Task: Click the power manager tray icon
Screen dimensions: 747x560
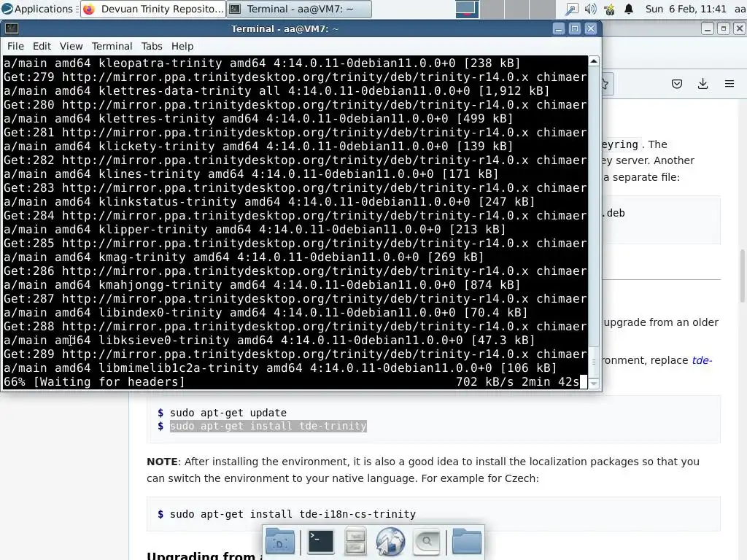Action: tap(609, 9)
